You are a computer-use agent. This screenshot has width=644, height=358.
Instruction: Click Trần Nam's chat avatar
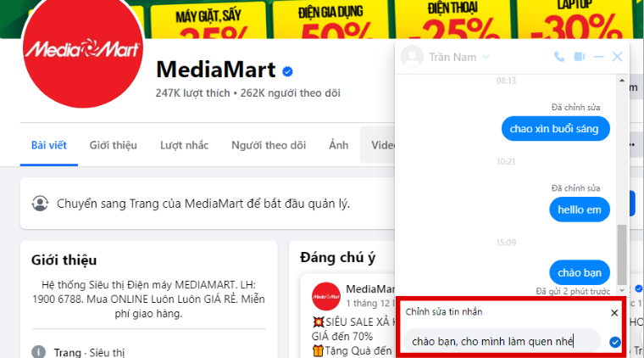point(412,57)
